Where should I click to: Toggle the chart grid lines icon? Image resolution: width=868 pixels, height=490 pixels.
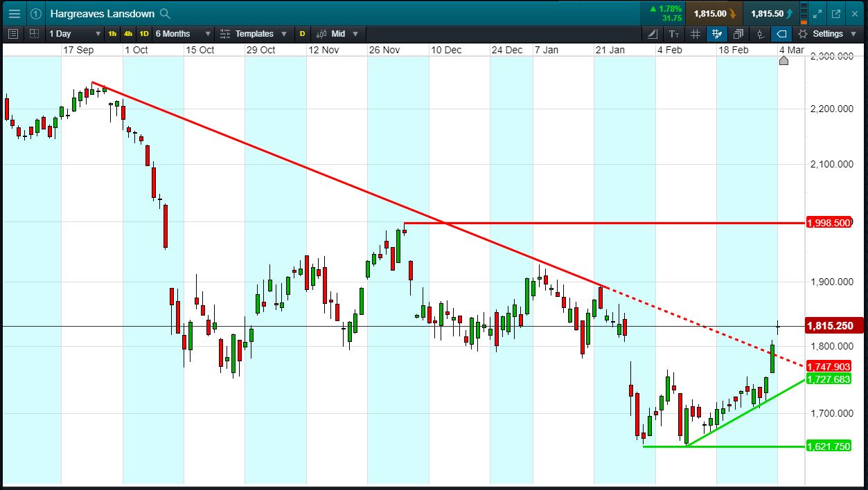click(x=696, y=33)
